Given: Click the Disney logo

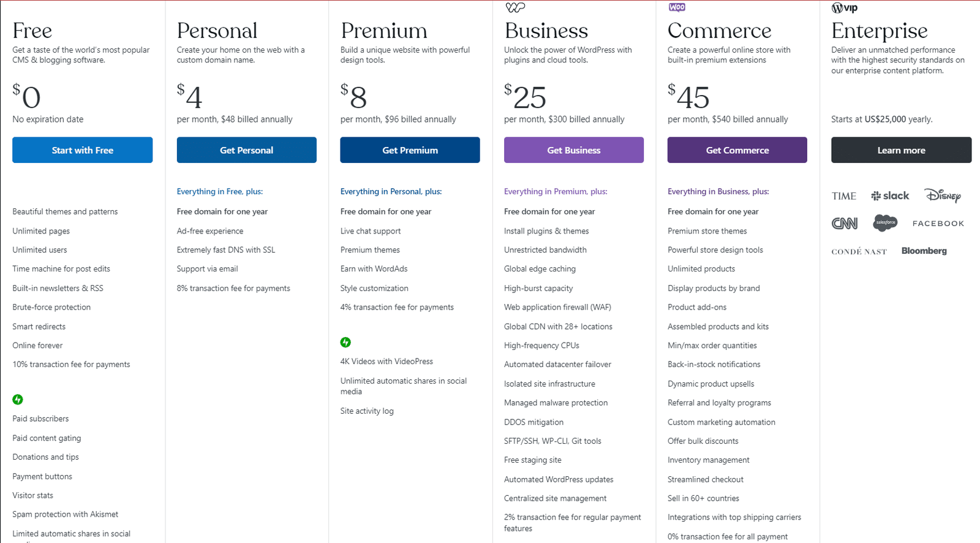Looking at the screenshot, I should click(x=943, y=195).
